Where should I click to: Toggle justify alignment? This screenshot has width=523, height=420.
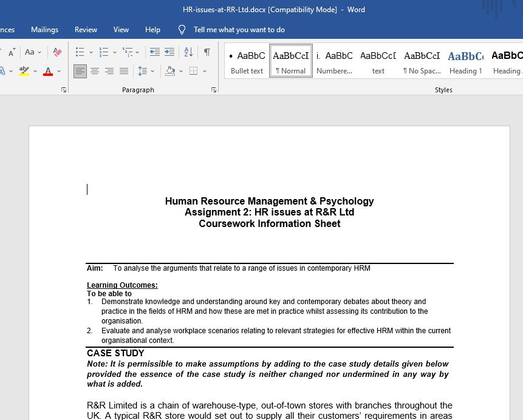[x=124, y=71]
